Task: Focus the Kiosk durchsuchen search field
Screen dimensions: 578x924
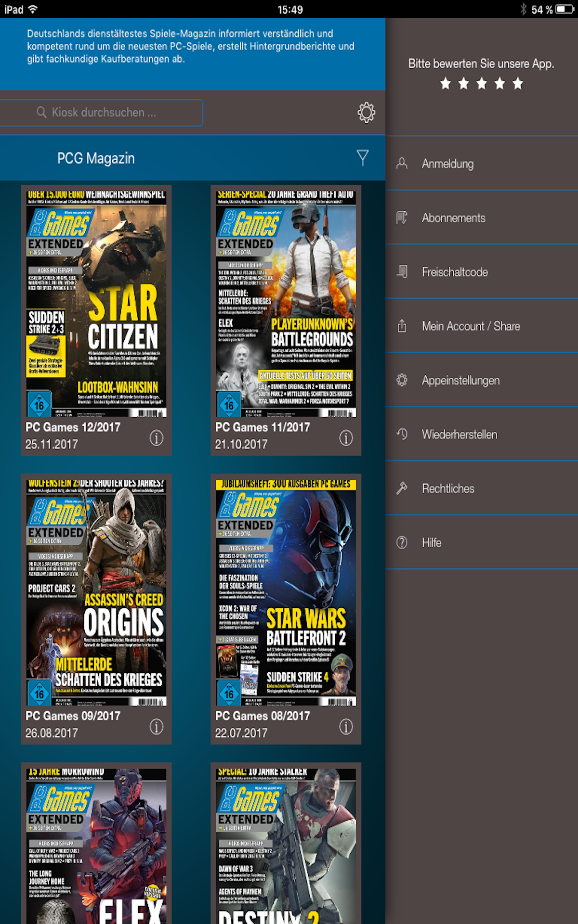Action: pos(101,112)
